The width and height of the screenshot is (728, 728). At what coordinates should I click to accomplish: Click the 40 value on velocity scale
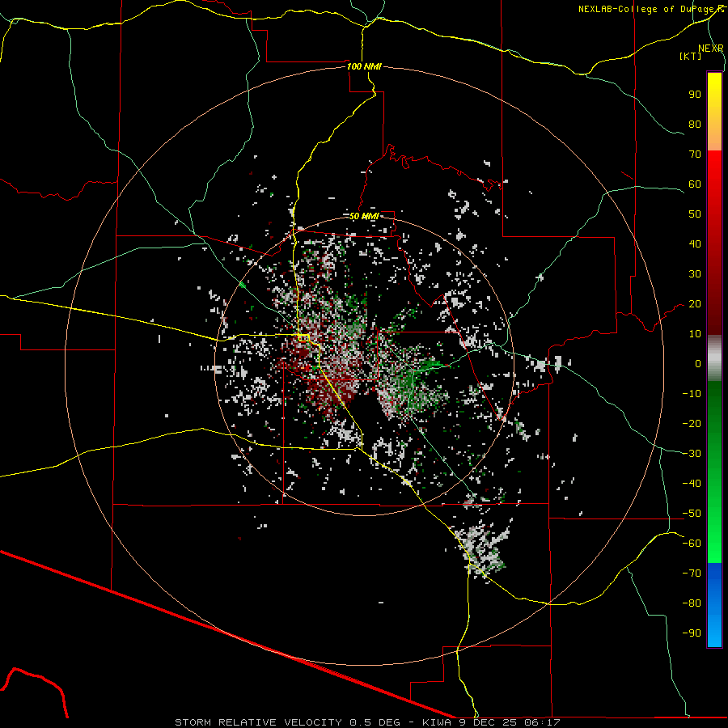(x=695, y=243)
